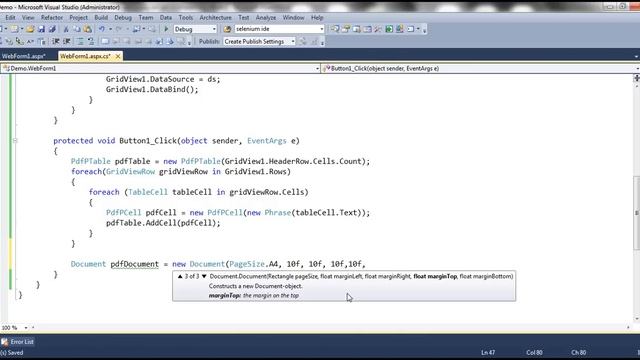Open the Team menu
640x360 pixels.
point(146,18)
